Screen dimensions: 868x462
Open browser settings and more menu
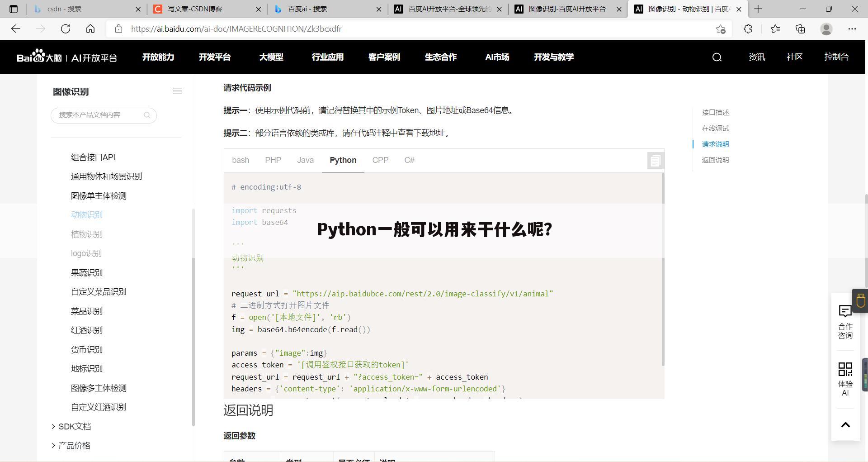tap(852, 29)
